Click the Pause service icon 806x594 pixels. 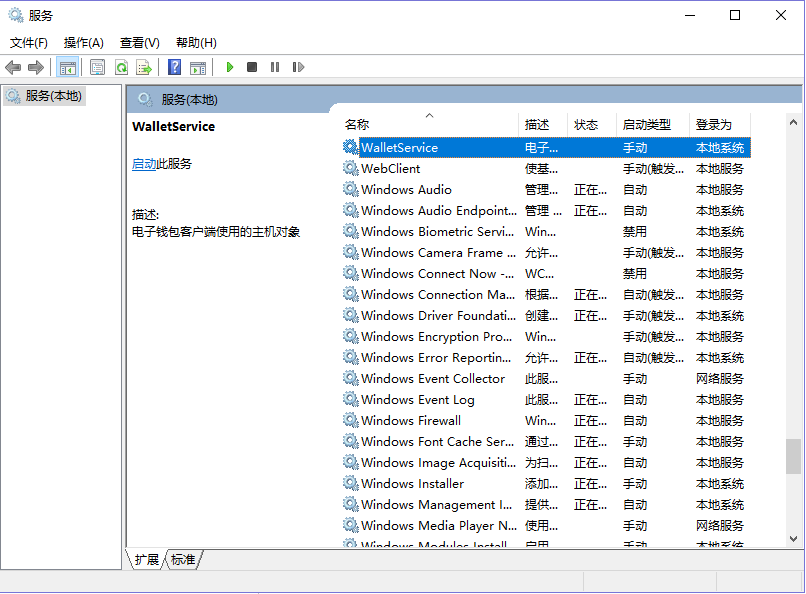275,67
